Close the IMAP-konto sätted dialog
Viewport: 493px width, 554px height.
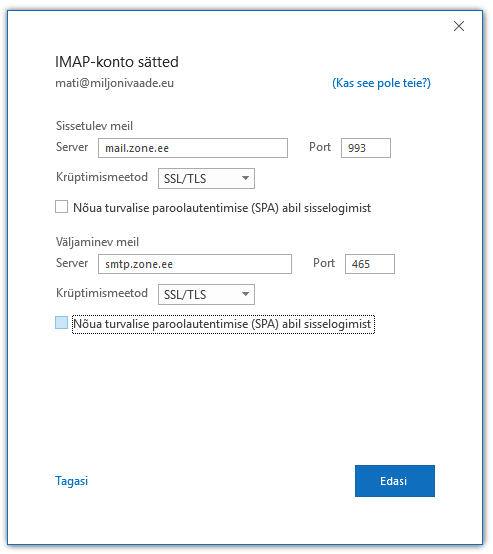click(459, 26)
